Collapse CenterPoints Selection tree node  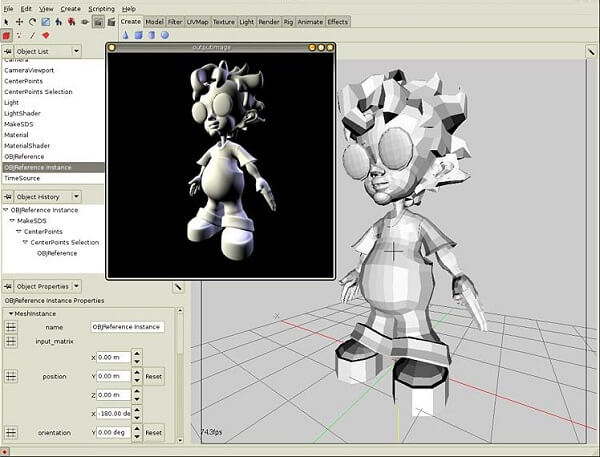25,242
